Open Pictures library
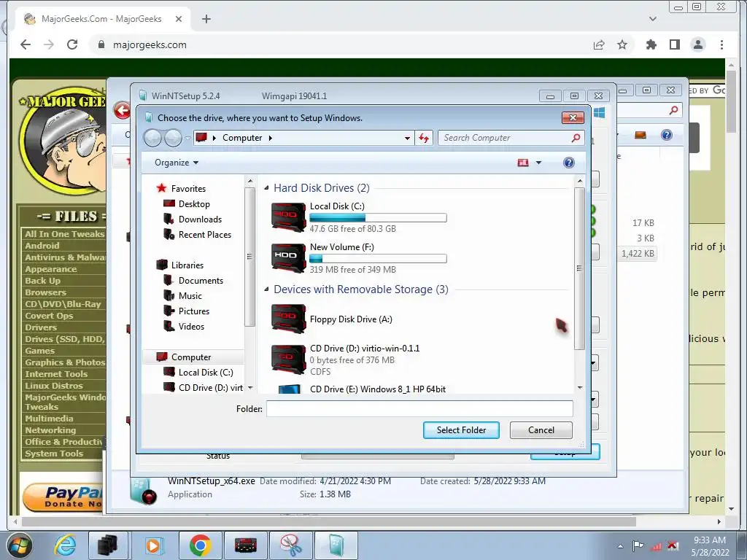Image resolution: width=747 pixels, height=560 pixels. click(x=194, y=311)
